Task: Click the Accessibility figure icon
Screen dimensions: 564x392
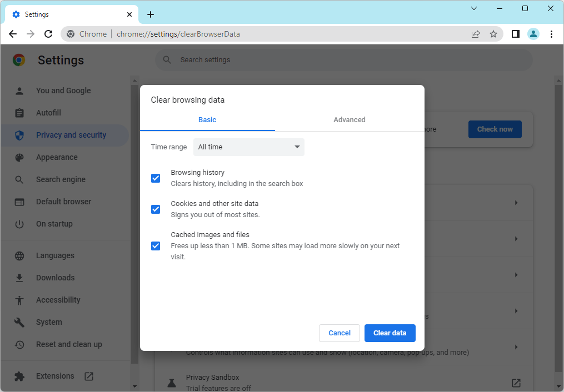Action: (x=19, y=300)
